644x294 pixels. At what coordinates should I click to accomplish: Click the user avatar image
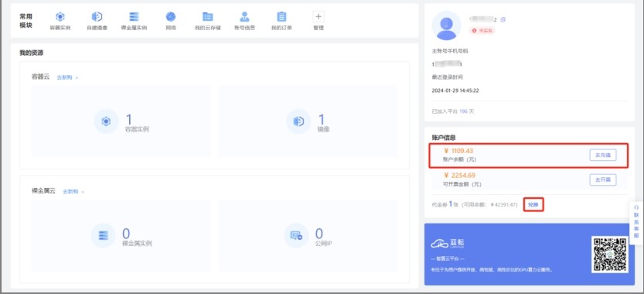tap(446, 26)
